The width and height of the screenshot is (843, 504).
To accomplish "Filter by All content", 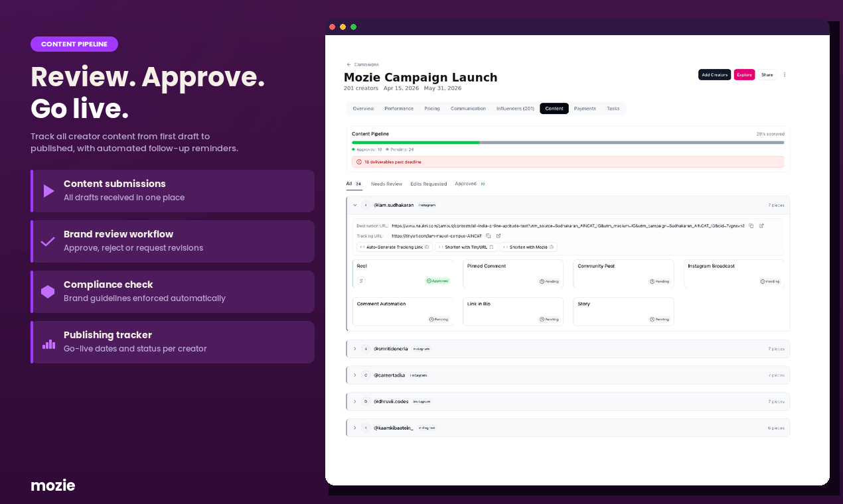I will pos(354,184).
